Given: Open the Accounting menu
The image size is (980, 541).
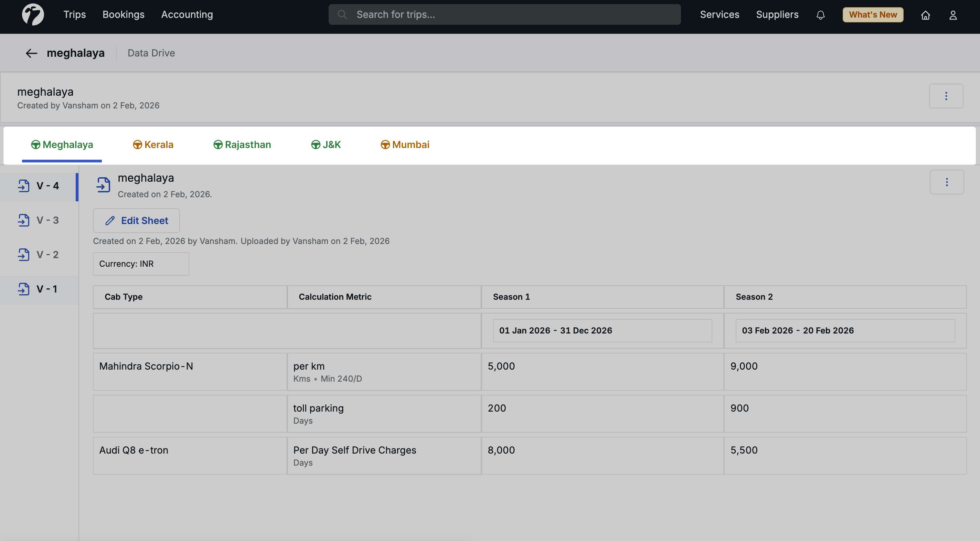Looking at the screenshot, I should click(187, 14).
